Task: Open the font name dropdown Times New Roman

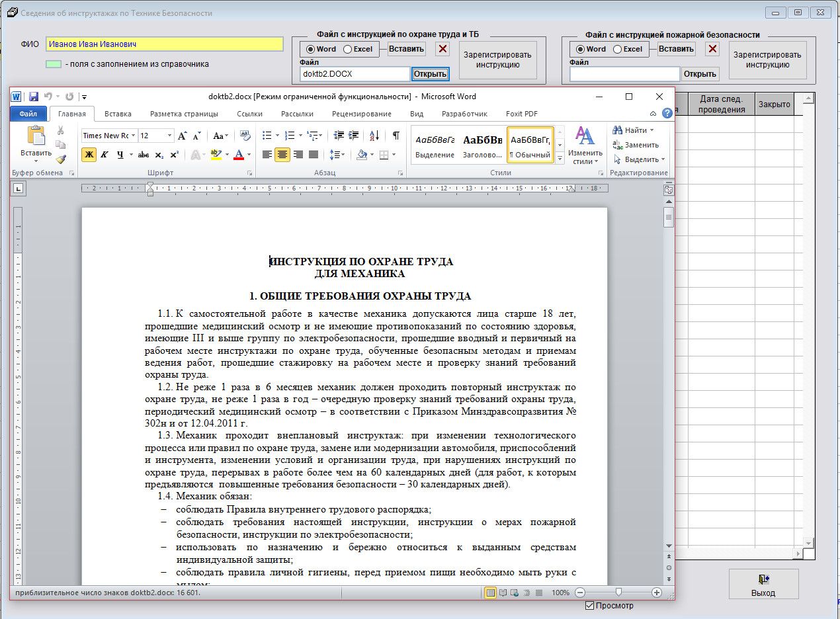Action: pyautogui.click(x=133, y=136)
